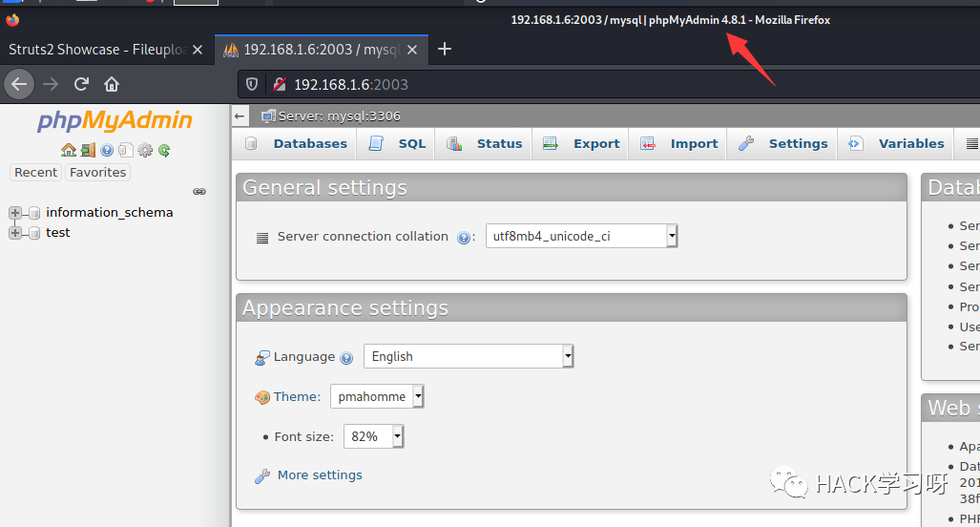Viewport: 980px width, 527px height.
Task: Click the Firefox back button
Action: point(19,84)
